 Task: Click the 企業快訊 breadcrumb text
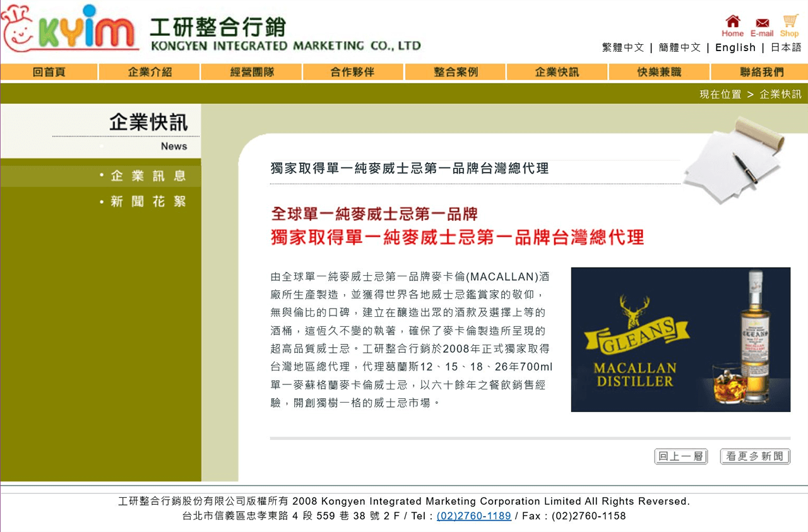pos(780,94)
